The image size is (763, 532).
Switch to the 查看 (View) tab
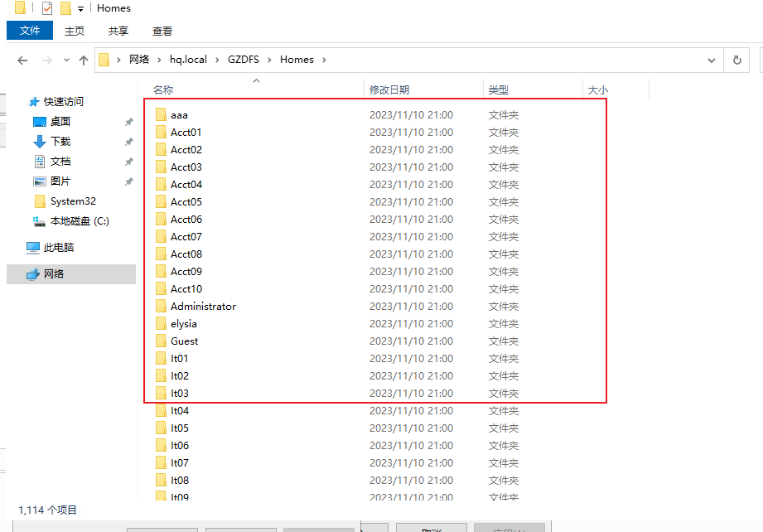[x=162, y=31]
